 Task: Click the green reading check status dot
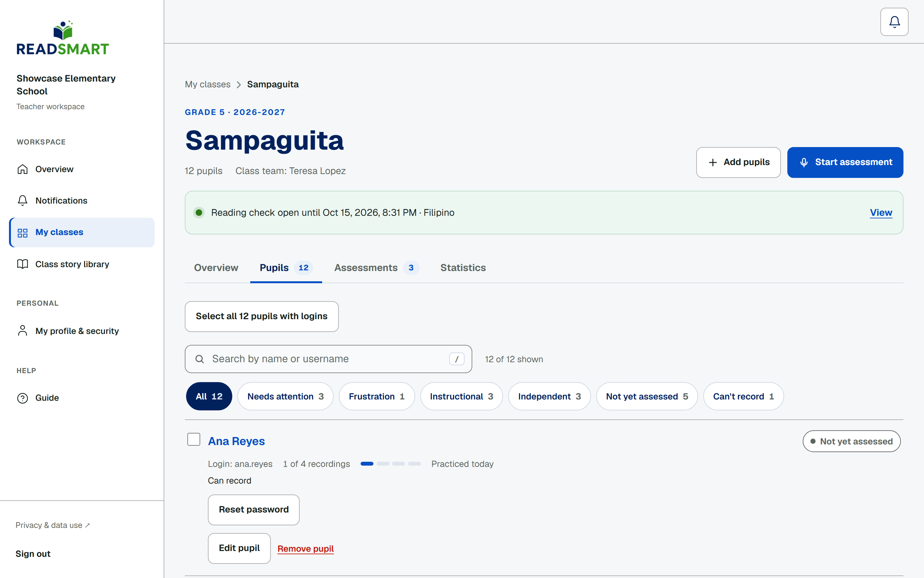(x=199, y=213)
